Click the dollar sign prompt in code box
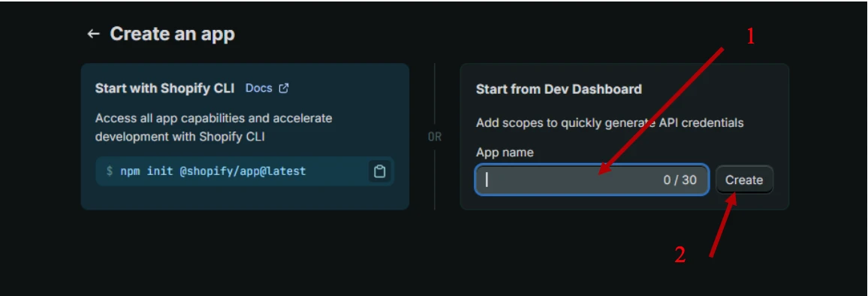This screenshot has width=868, height=296. click(110, 171)
